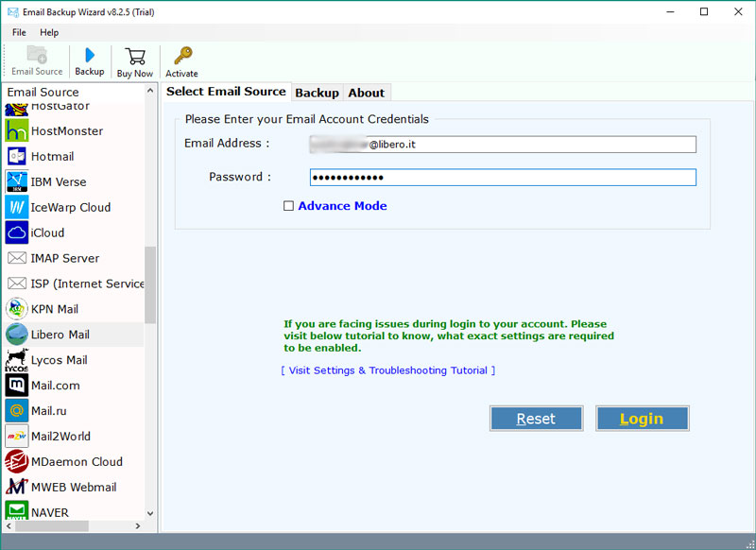Pick the iCloud cloud icon
Viewport: 756px width, 550px height.
(17, 232)
